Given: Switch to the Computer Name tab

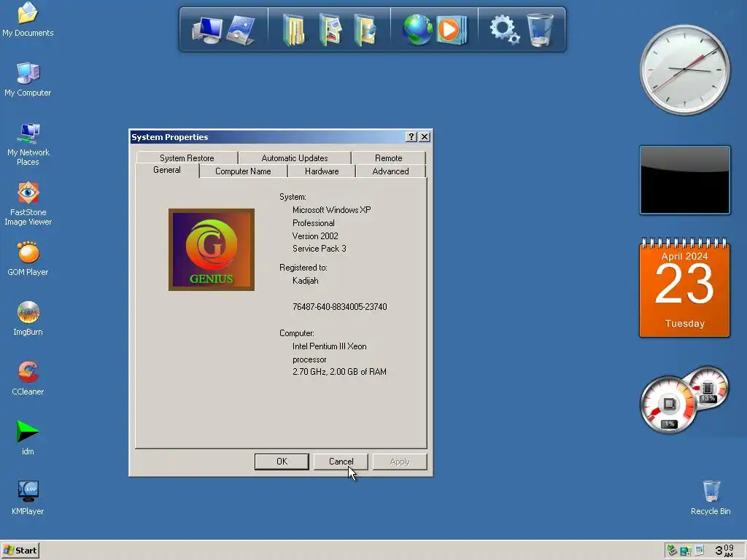Looking at the screenshot, I should [243, 171].
